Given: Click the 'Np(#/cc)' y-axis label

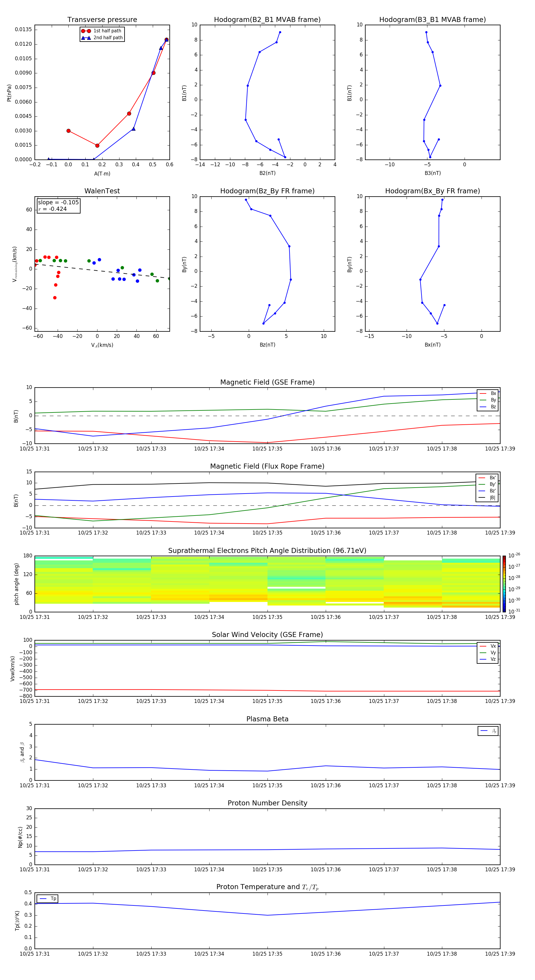Looking at the screenshot, I should tap(20, 837).
